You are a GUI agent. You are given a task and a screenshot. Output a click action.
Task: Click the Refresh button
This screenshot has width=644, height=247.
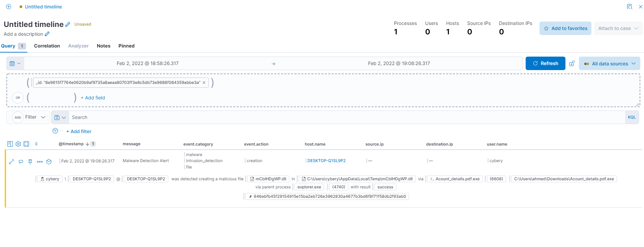pos(545,63)
